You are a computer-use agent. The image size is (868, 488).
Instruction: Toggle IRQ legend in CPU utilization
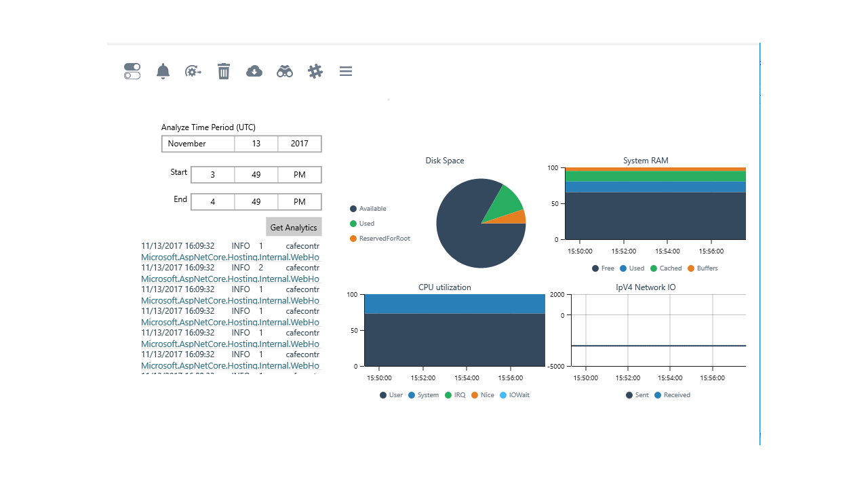(x=456, y=395)
